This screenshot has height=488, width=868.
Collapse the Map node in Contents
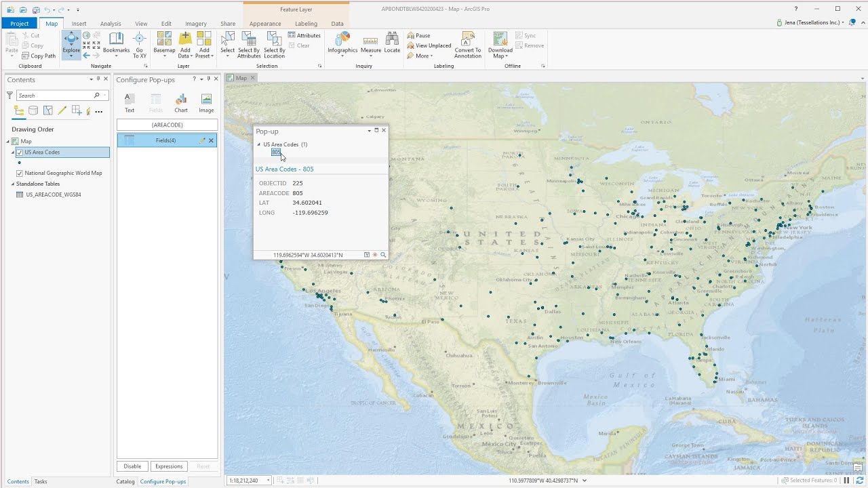(8, 142)
